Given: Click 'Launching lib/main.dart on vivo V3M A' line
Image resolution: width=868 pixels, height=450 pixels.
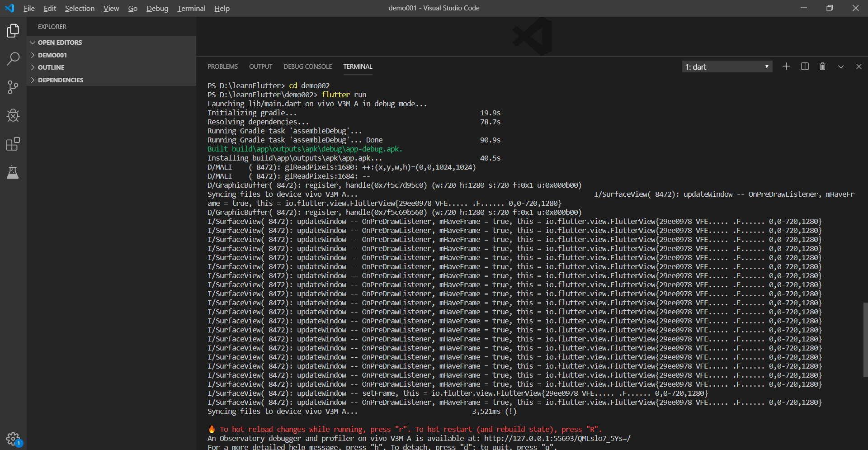Looking at the screenshot, I should click(317, 104).
